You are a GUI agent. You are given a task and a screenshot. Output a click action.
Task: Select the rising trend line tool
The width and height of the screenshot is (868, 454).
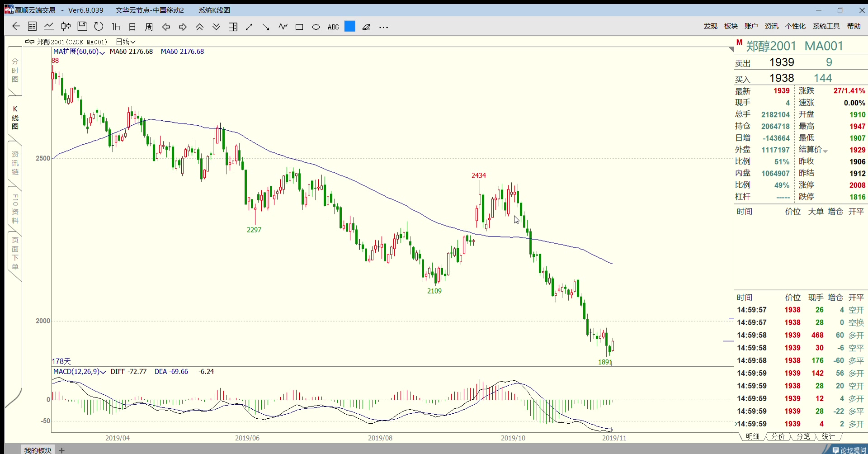(249, 27)
